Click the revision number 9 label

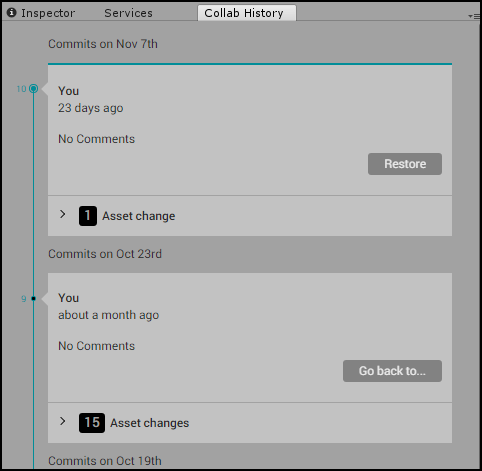pyautogui.click(x=24, y=299)
